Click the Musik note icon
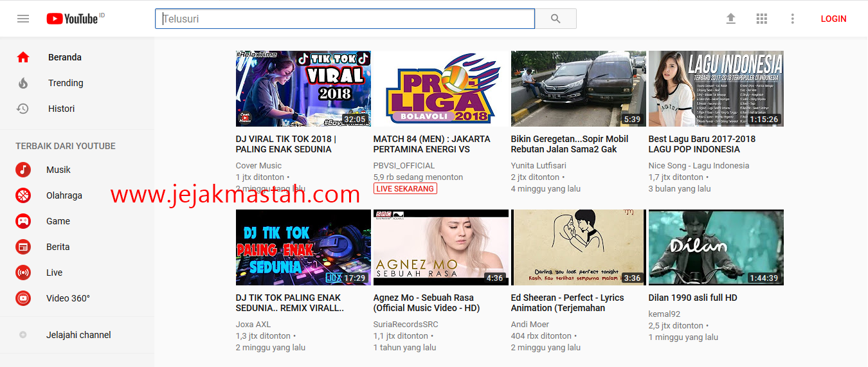868x367 pixels. 23,170
